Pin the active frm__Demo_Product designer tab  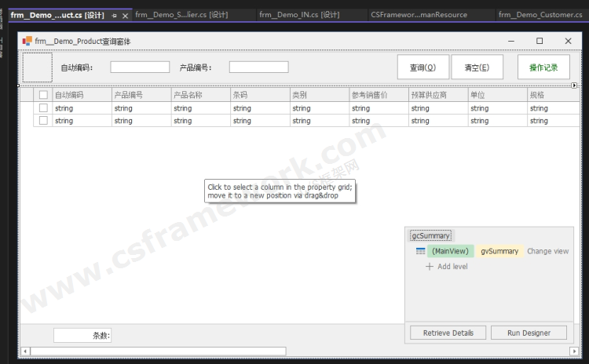pyautogui.click(x=115, y=16)
